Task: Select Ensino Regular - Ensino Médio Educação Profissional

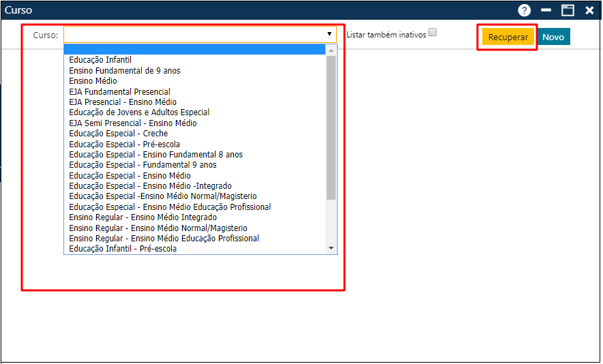Action: [x=194, y=239]
